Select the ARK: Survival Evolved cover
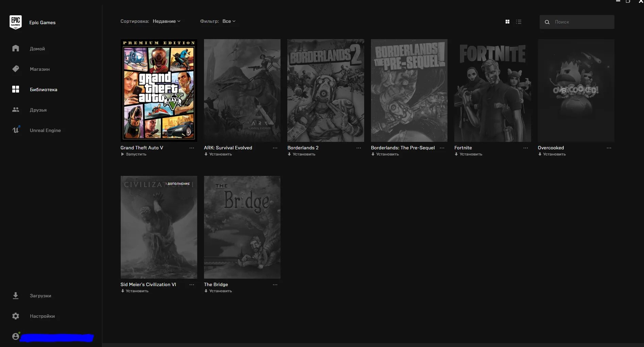This screenshot has height=347, width=644. [242, 90]
